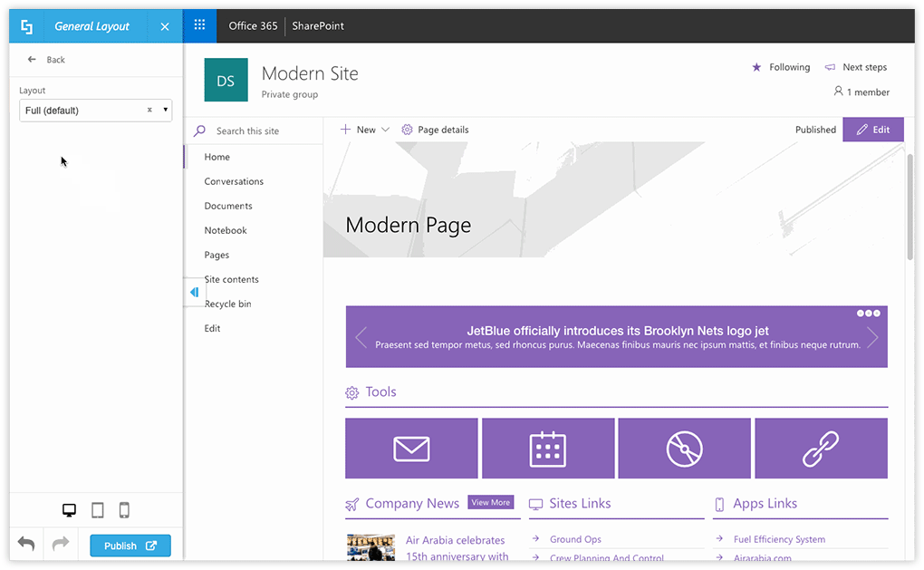Click the ShortPoint logo icon in panel header
The width and height of the screenshot is (924, 570).
point(26,26)
